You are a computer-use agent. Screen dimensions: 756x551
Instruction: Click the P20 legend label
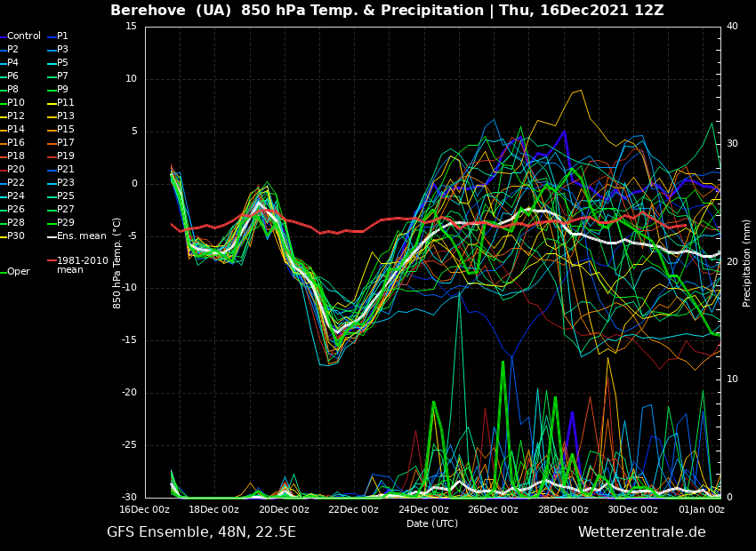point(16,170)
